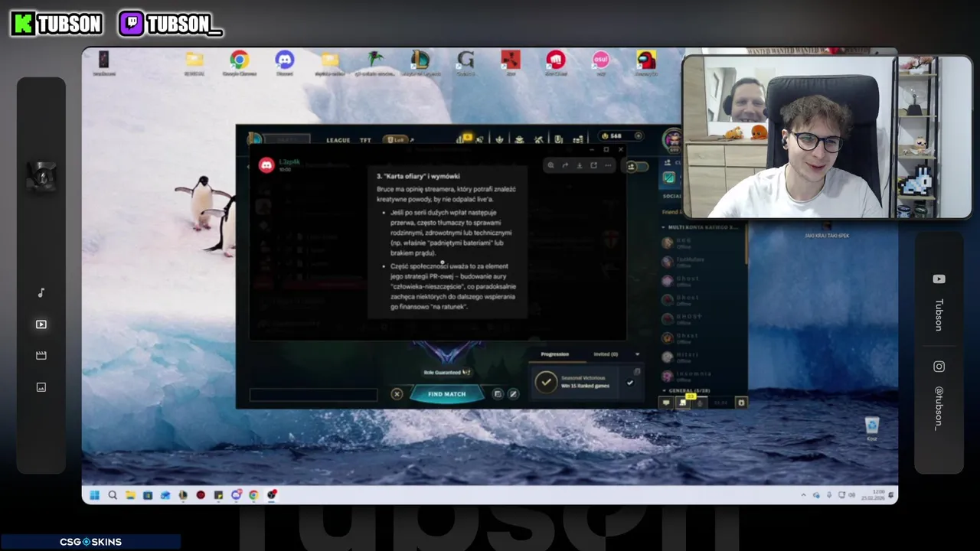Open League of Legends desktop shortcut
980x551 pixels.
pyautogui.click(x=420, y=63)
